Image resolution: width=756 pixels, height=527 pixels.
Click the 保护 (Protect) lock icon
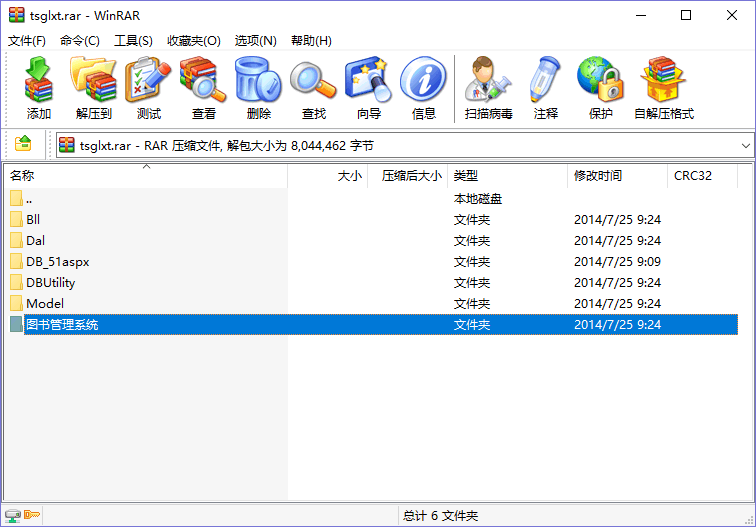click(600, 87)
